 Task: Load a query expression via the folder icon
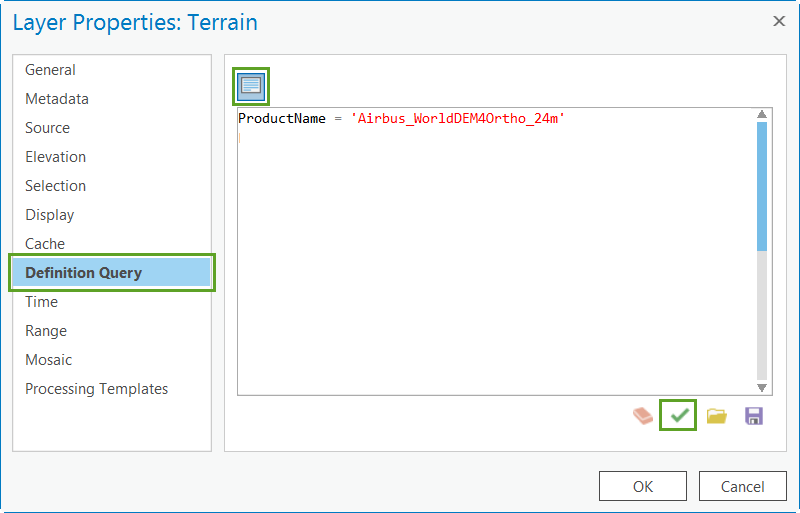pos(717,416)
